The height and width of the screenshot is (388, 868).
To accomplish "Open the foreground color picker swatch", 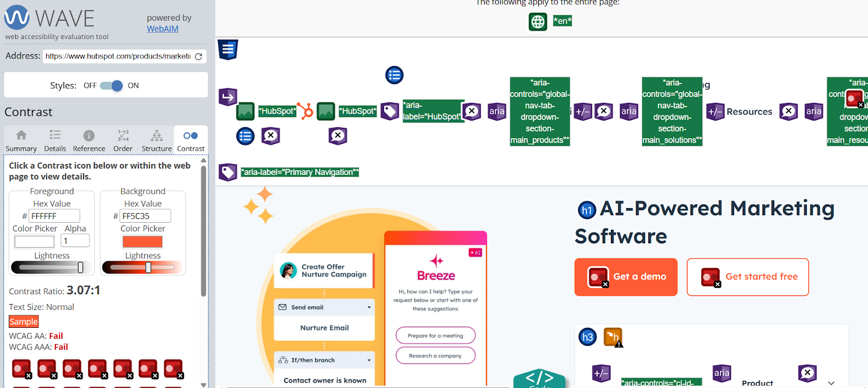I will 34,242.
